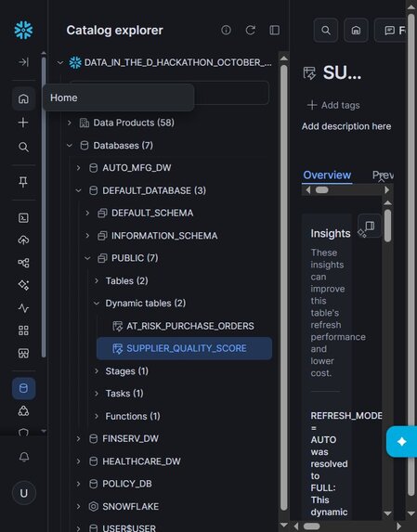This screenshot has height=532, width=417.
Task: Click the SNOWFLAKE database name
Action: tap(131, 507)
